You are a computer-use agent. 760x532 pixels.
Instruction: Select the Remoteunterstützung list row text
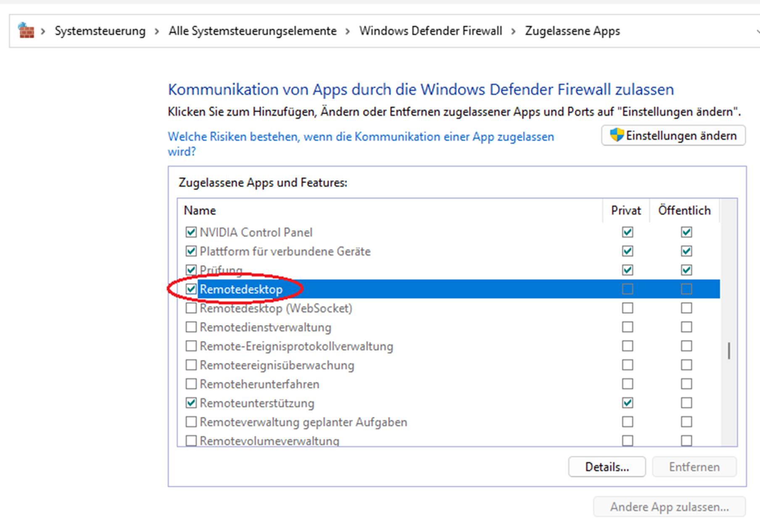257,403
